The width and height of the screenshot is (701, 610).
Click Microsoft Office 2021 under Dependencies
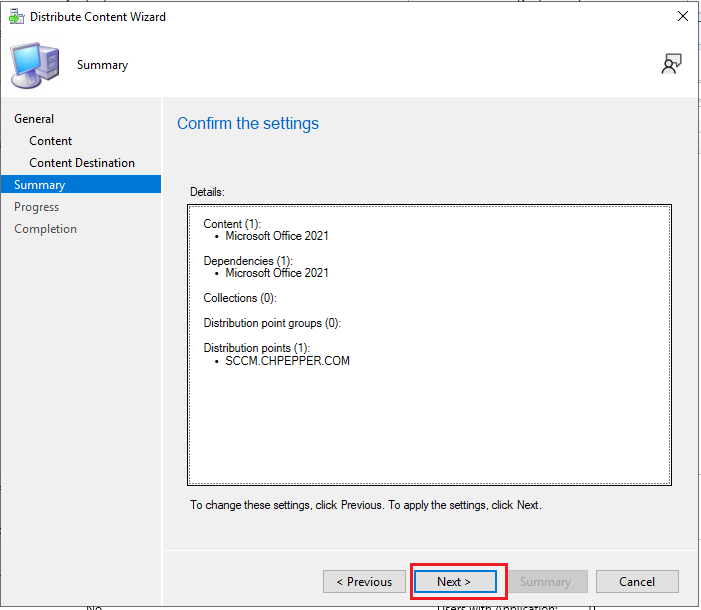point(277,273)
